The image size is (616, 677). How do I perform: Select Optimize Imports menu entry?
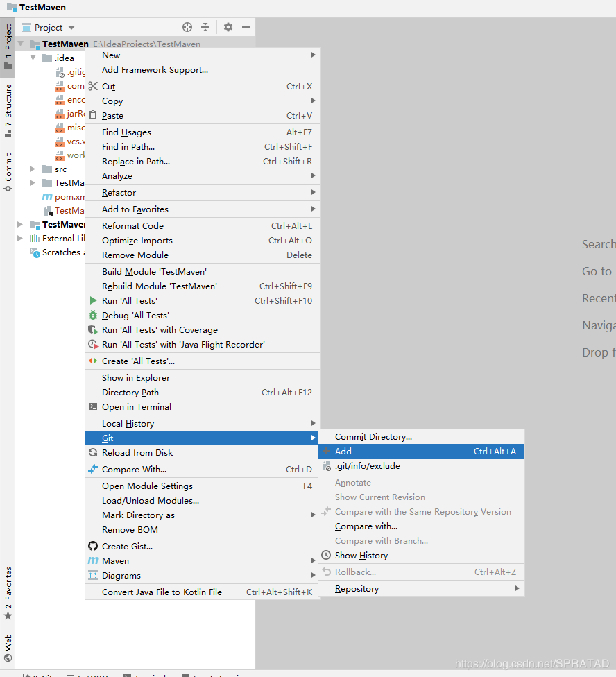(203, 241)
